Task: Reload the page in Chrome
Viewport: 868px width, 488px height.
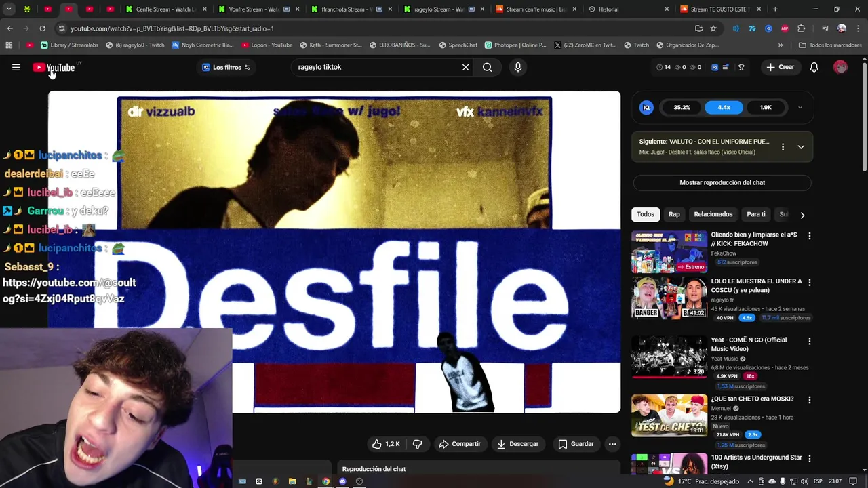Action: (x=42, y=28)
